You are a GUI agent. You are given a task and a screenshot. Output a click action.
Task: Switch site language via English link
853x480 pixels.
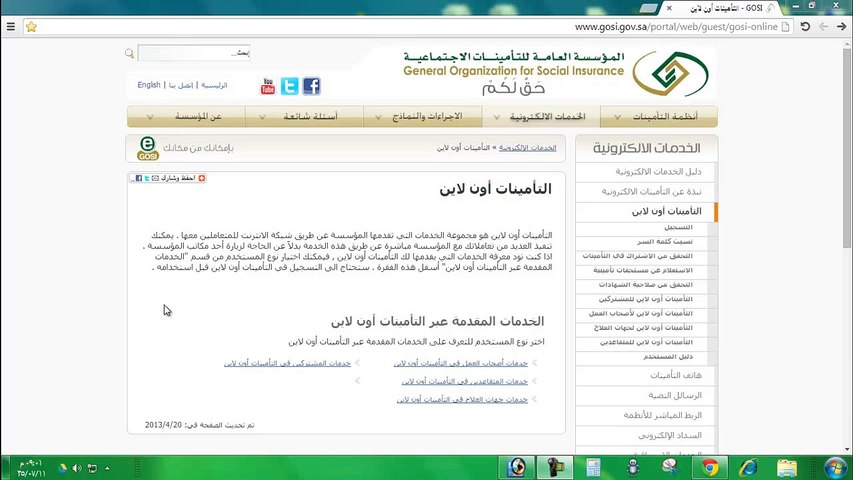point(149,85)
